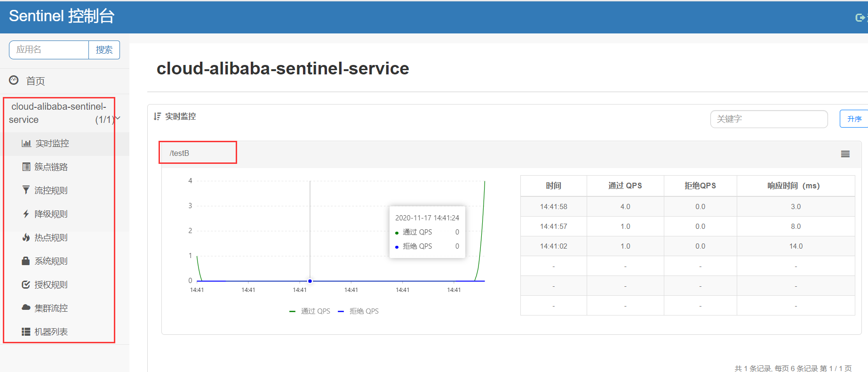Click the 拒绝QPS column header
Image resolution: width=868 pixels, height=372 pixels.
[701, 186]
